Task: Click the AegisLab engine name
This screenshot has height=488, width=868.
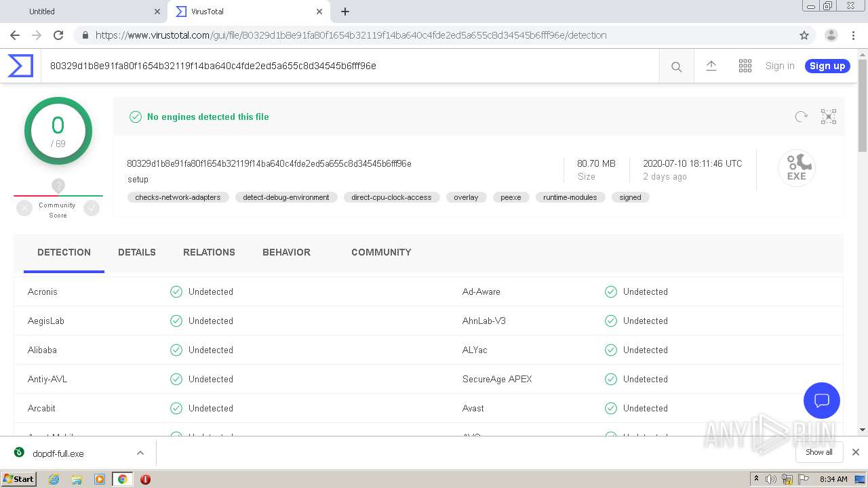Action: 46,321
